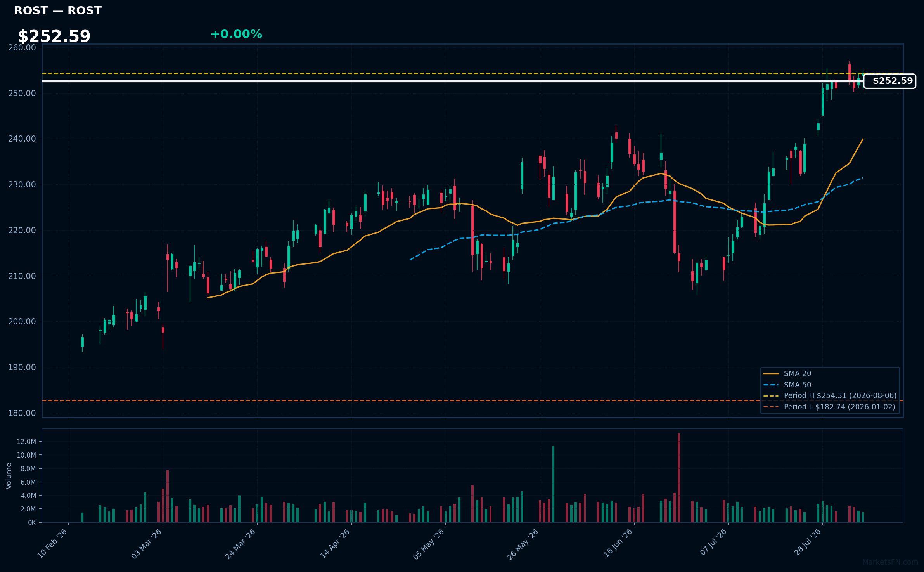Click the tallest red volume bar in late June
This screenshot has height=572, width=924.
(x=679, y=478)
